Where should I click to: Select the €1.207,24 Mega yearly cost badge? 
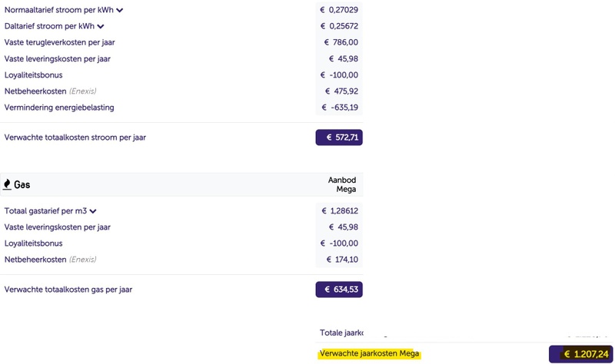581,354
